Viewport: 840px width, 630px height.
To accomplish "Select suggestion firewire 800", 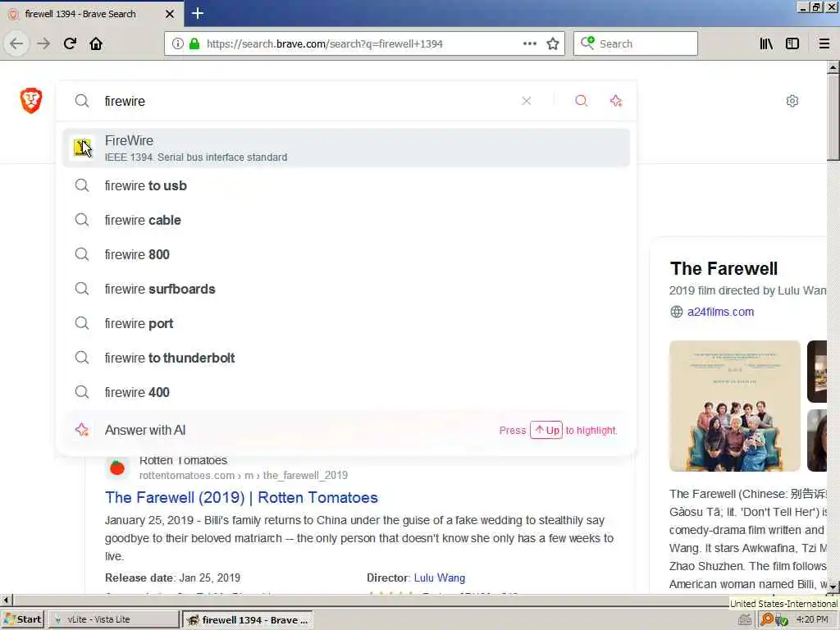I will [x=346, y=254].
